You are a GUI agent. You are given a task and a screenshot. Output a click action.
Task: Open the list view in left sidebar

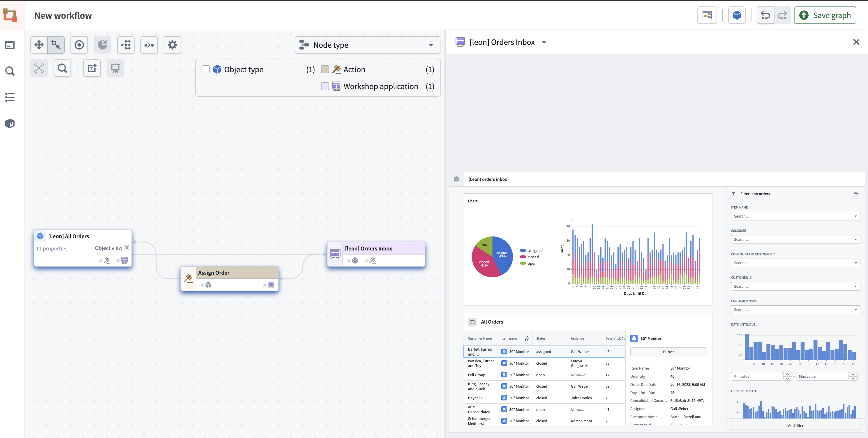10,97
